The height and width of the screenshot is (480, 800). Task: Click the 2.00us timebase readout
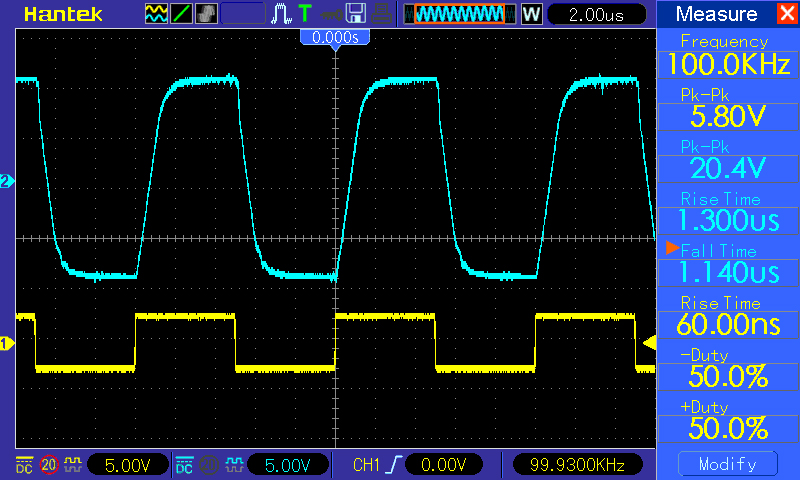(596, 14)
